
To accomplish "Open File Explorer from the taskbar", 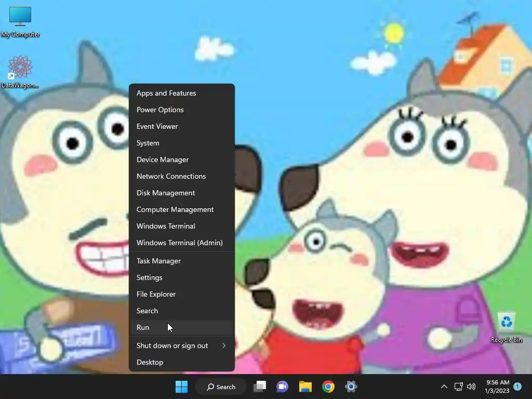I will click(305, 387).
